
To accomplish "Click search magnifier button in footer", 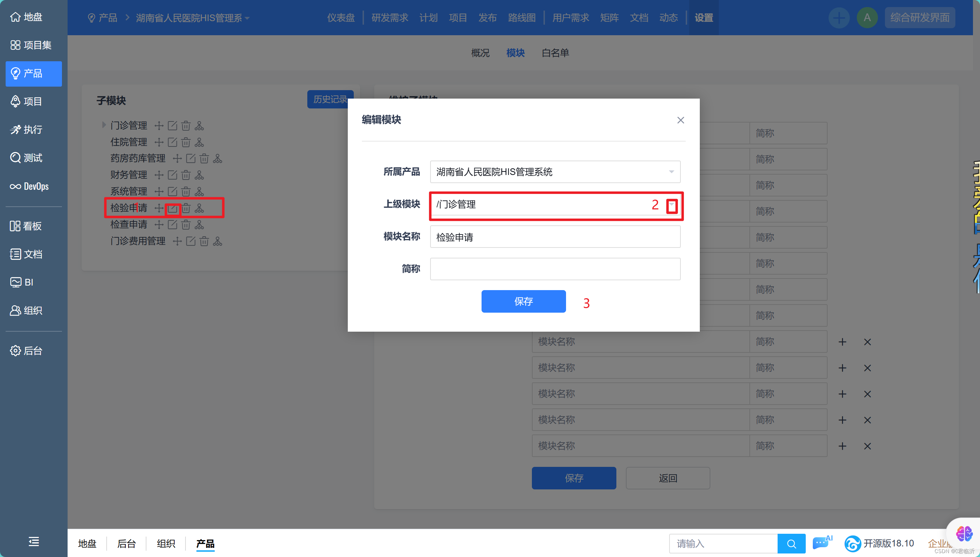I will pyautogui.click(x=791, y=544).
